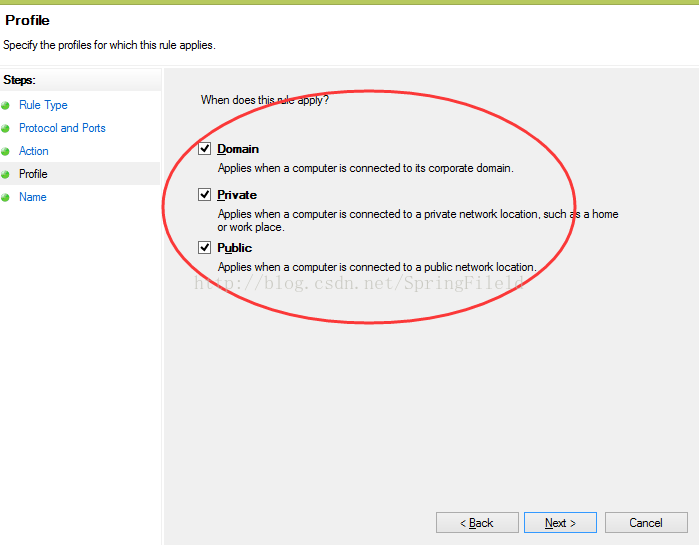Click the 'Steps:' header
Screen dimensions: 699x545
point(19,80)
